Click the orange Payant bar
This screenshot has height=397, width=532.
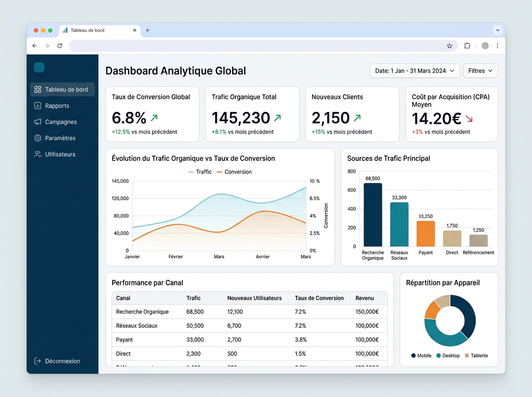(426, 234)
